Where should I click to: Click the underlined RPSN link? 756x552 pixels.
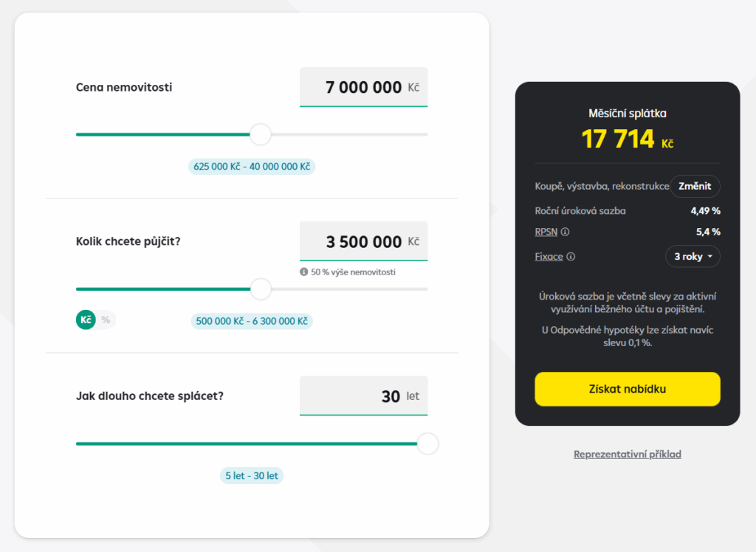coord(546,232)
